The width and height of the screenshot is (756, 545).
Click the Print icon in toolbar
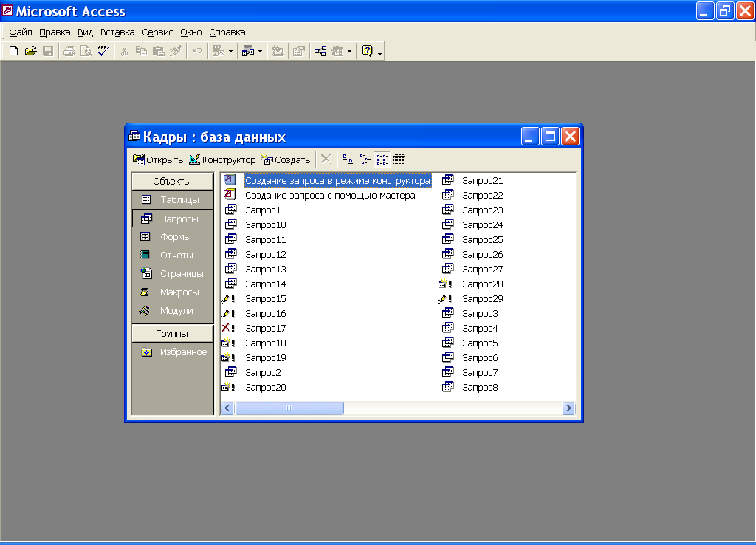(69, 51)
